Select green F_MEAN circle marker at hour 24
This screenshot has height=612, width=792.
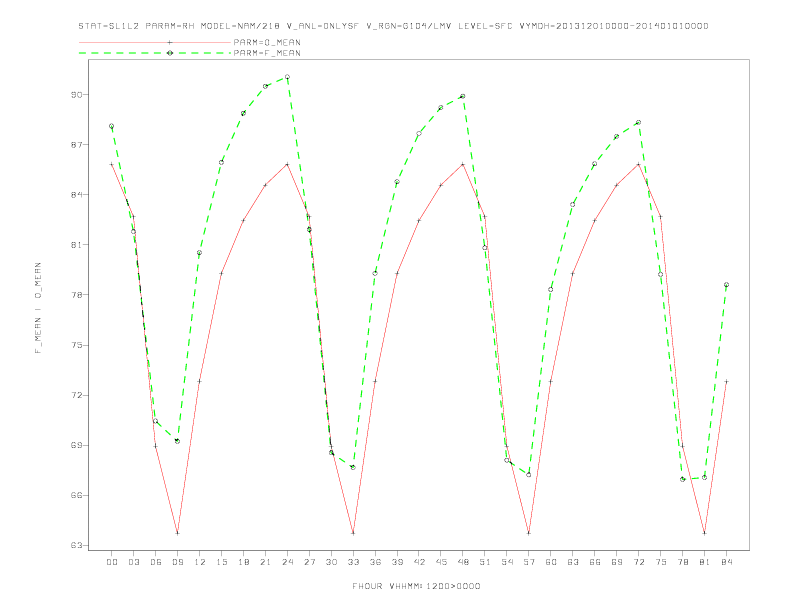[x=287, y=77]
